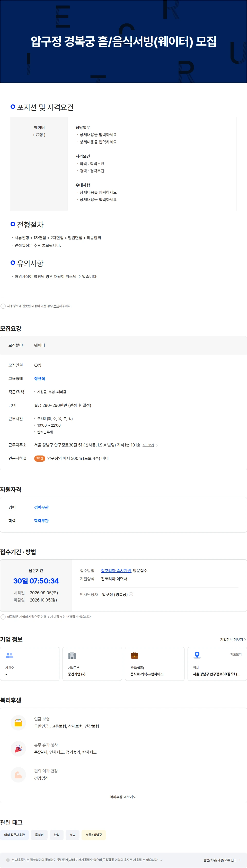The height and width of the screenshot is (868, 247).
Task: Expand contact info plus icon beside 압구정 (경복궁)
Action: (131, 594)
